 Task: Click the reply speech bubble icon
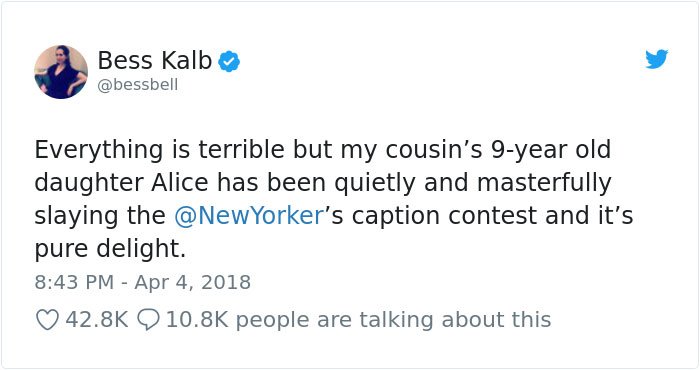(x=148, y=320)
